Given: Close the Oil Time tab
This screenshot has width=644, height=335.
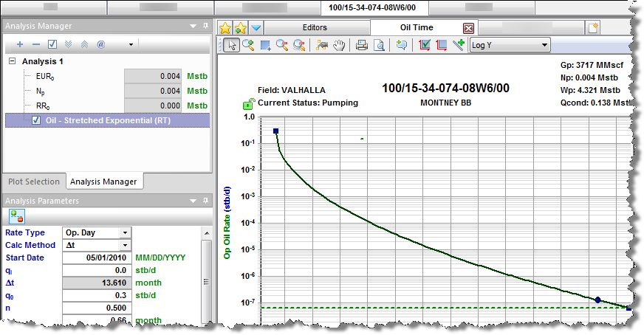Looking at the screenshot, I should 468,28.
